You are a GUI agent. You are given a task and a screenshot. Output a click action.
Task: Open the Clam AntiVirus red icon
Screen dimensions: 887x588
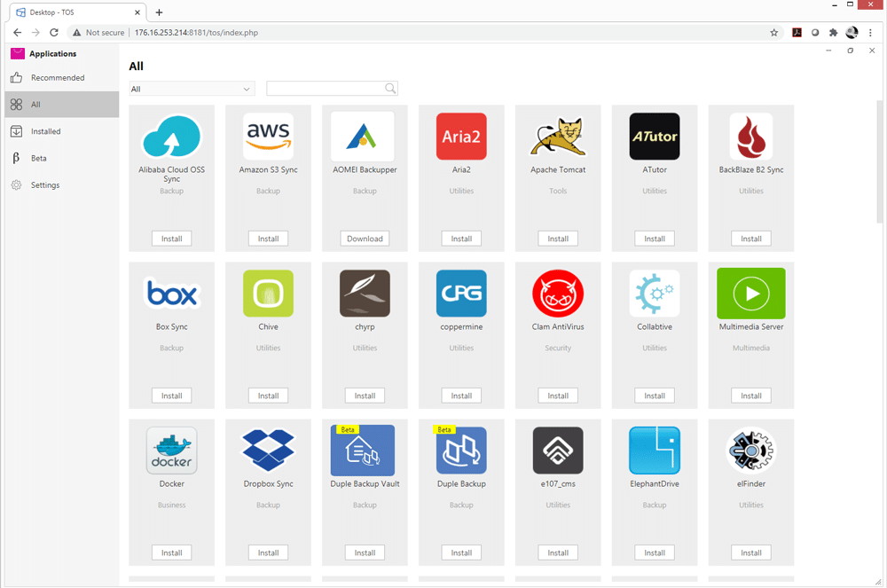pos(558,293)
